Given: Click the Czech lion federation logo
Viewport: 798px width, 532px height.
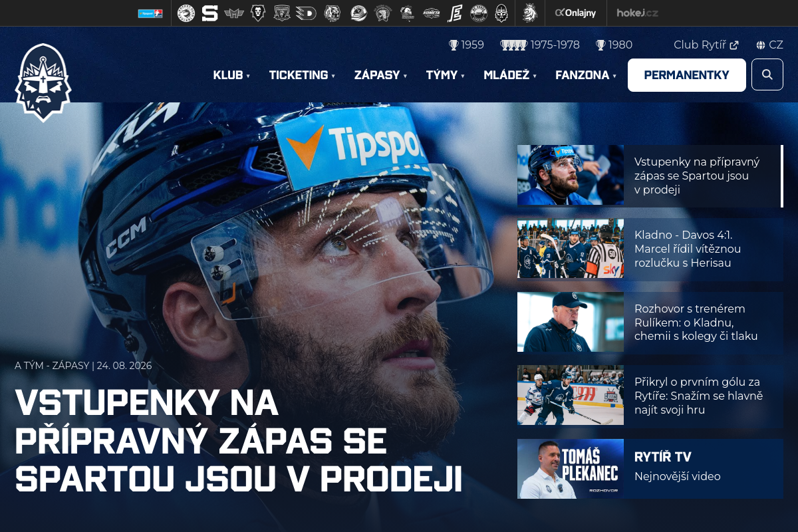Looking at the screenshot, I should click(529, 13).
